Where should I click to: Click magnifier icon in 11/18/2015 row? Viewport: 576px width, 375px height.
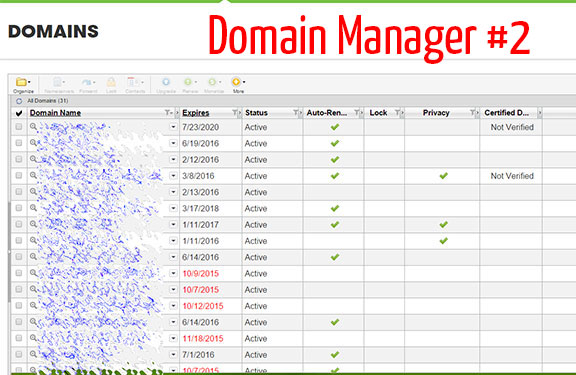pyautogui.click(x=33, y=338)
